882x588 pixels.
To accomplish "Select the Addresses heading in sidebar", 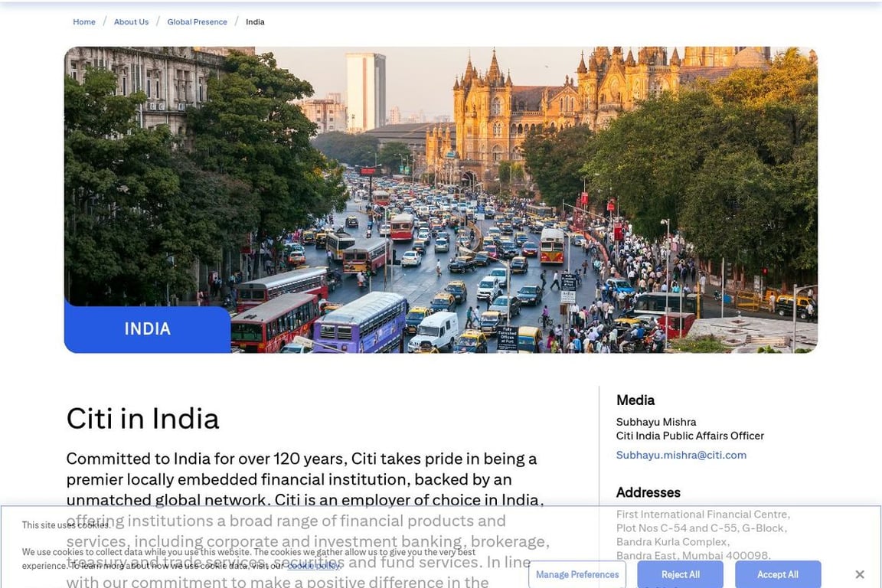I will (648, 492).
